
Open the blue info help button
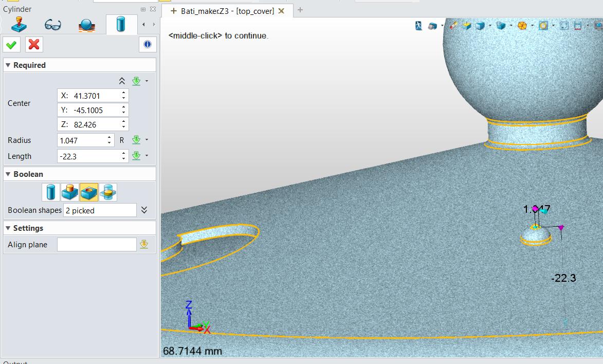coord(148,45)
